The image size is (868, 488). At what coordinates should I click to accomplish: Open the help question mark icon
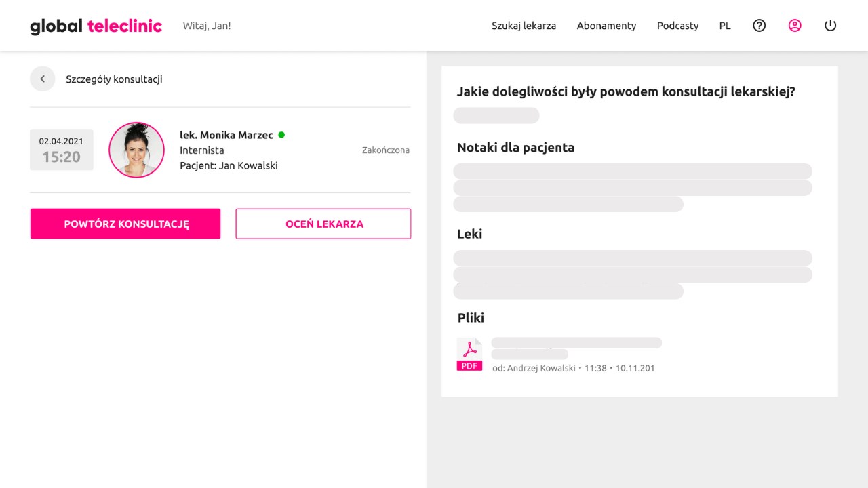pyautogui.click(x=759, y=26)
